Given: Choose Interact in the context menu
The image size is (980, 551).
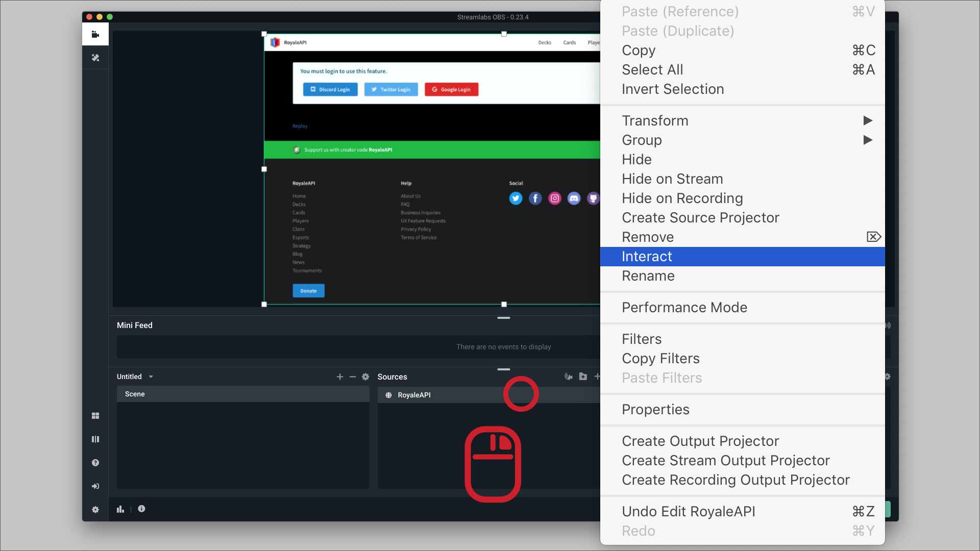Looking at the screenshot, I should tap(743, 256).
